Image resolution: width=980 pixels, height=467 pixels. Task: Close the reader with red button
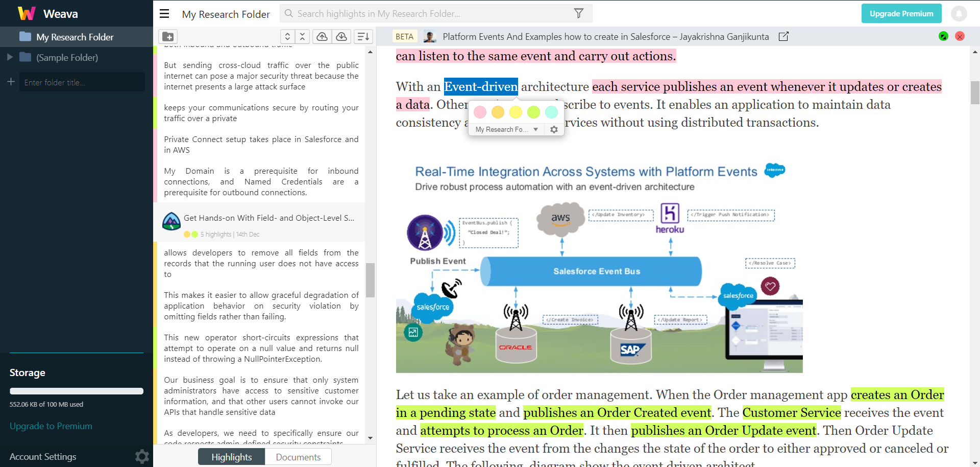coord(960,36)
